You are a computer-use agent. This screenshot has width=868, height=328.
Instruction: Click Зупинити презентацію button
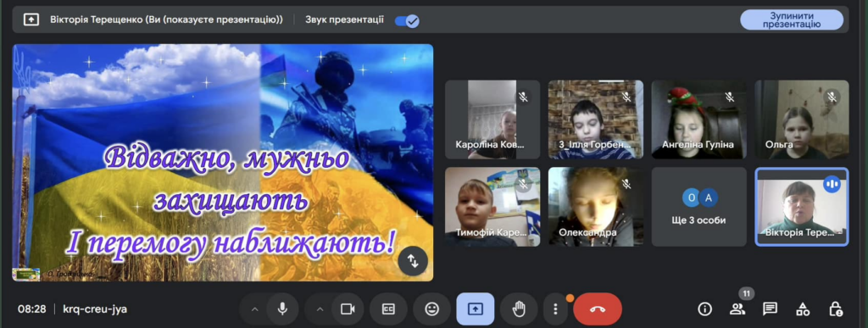click(x=792, y=19)
